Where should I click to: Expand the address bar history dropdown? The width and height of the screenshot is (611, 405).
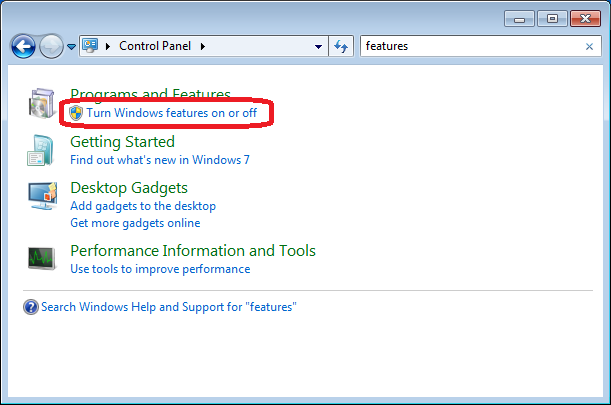[318, 46]
